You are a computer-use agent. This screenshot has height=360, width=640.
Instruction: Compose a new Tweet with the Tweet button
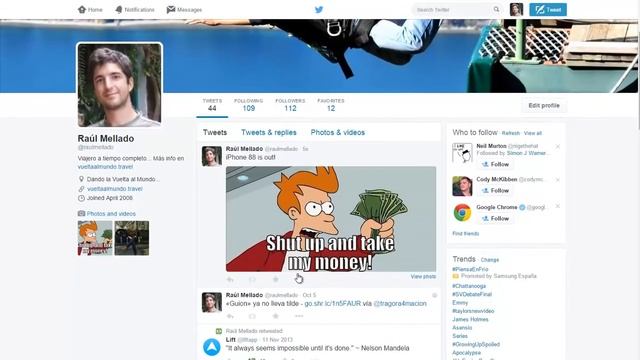point(548,9)
